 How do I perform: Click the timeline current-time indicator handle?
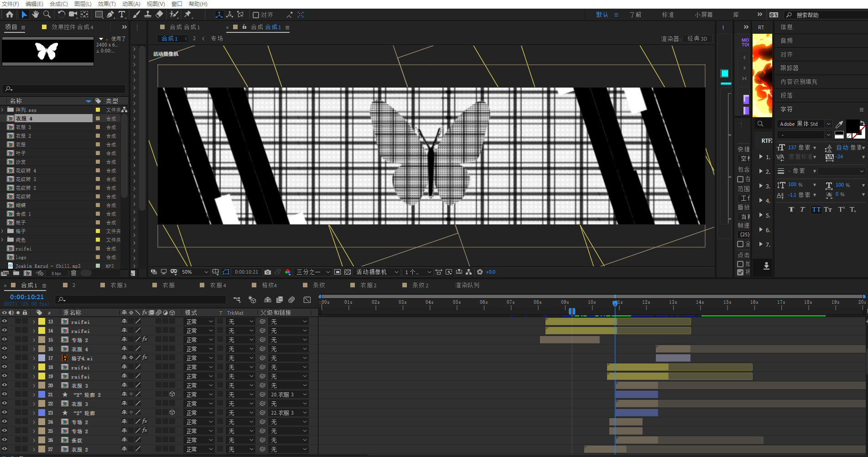click(615, 303)
